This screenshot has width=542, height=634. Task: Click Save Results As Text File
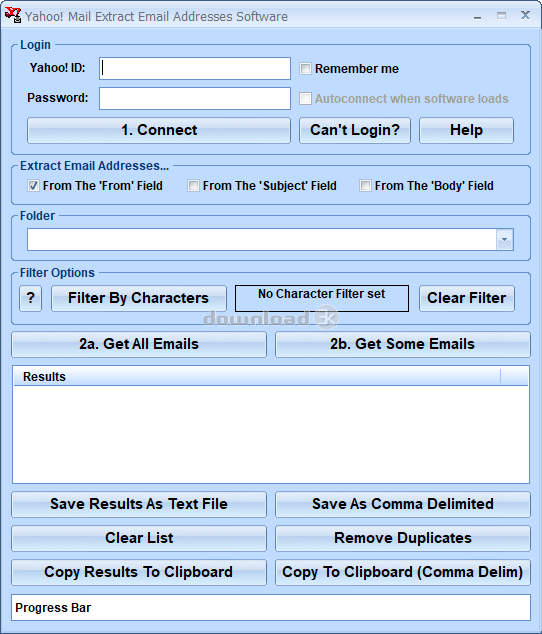coord(139,504)
